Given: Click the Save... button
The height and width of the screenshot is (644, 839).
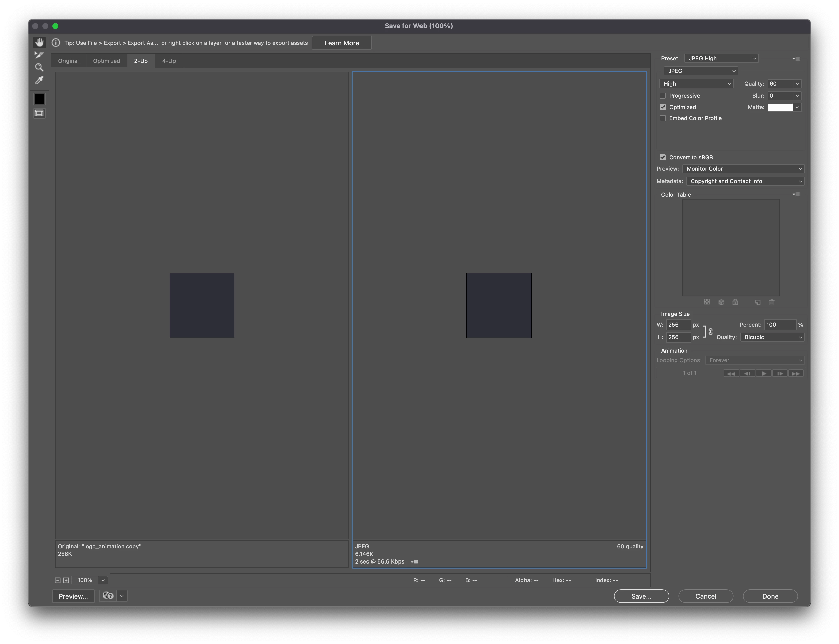Looking at the screenshot, I should [641, 596].
